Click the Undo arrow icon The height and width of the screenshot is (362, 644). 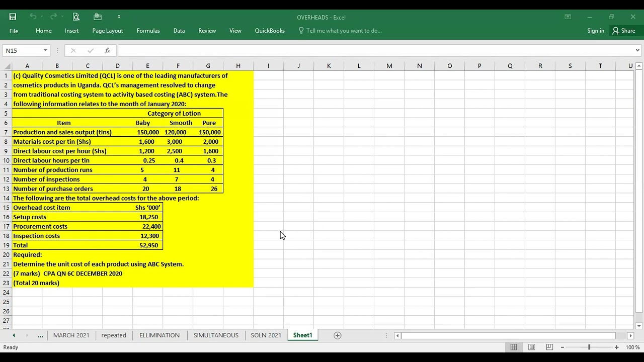pyautogui.click(x=33, y=17)
